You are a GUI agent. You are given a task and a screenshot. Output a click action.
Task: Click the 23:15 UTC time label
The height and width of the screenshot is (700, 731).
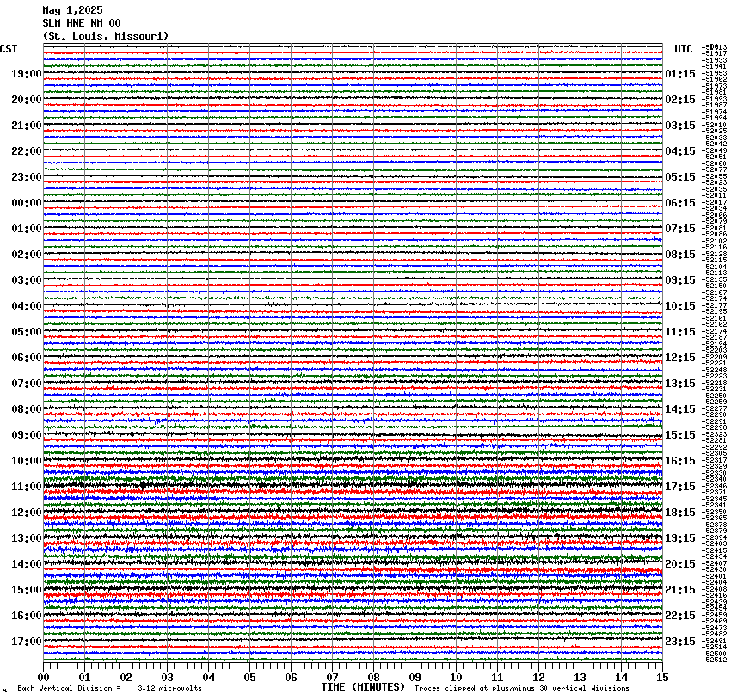pos(680,642)
